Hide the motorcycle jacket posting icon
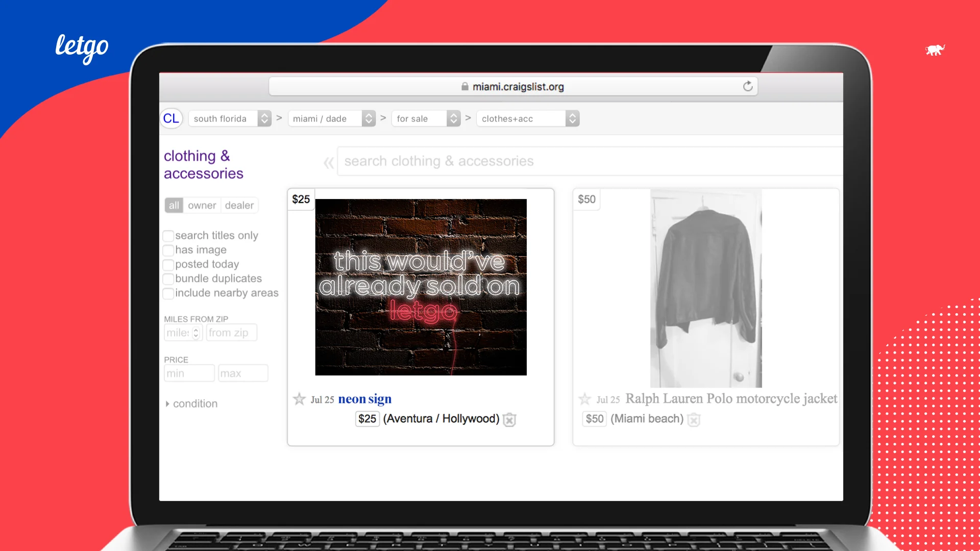Image resolution: width=980 pixels, height=551 pixels. point(694,419)
